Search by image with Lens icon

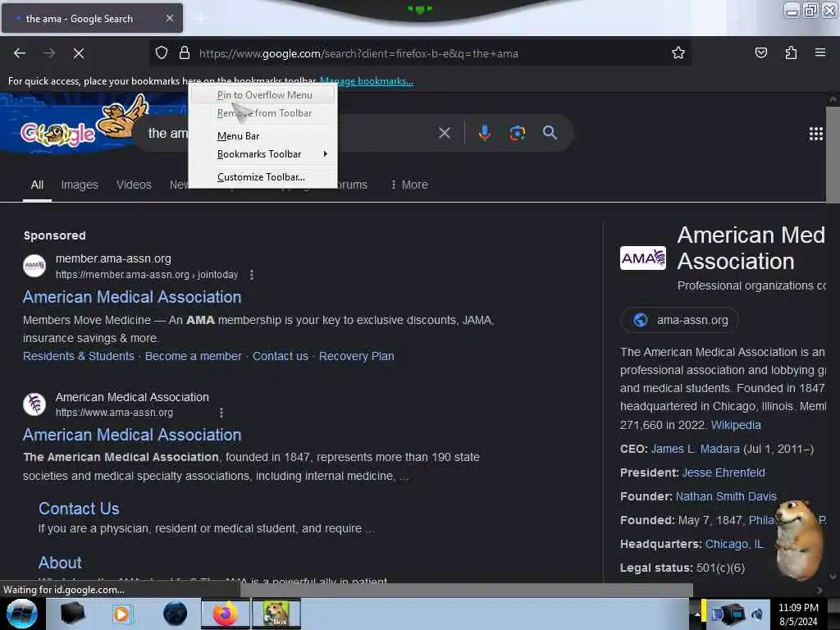click(517, 133)
